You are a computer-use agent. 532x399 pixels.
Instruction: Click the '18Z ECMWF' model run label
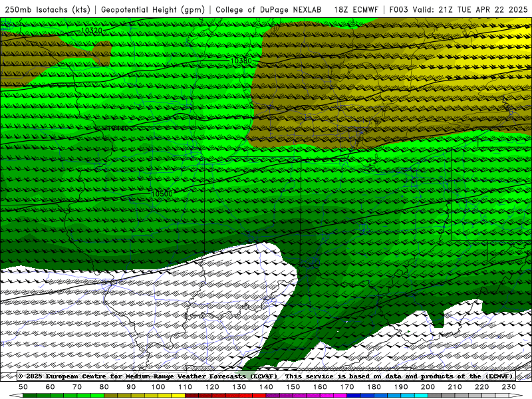[356, 9]
